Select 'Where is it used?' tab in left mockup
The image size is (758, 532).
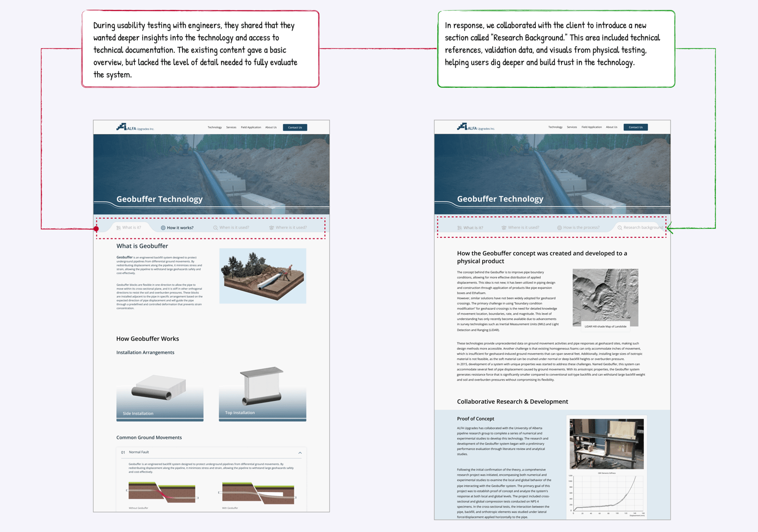288,228
